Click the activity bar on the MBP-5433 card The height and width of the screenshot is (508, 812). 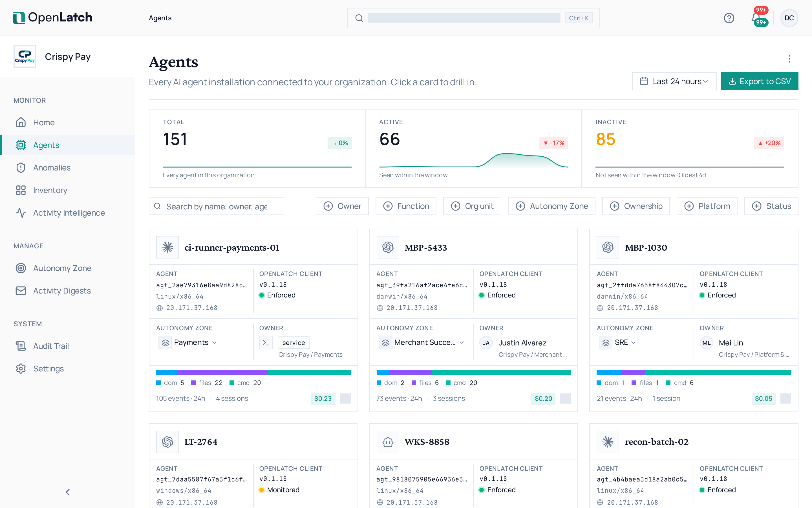(x=473, y=372)
